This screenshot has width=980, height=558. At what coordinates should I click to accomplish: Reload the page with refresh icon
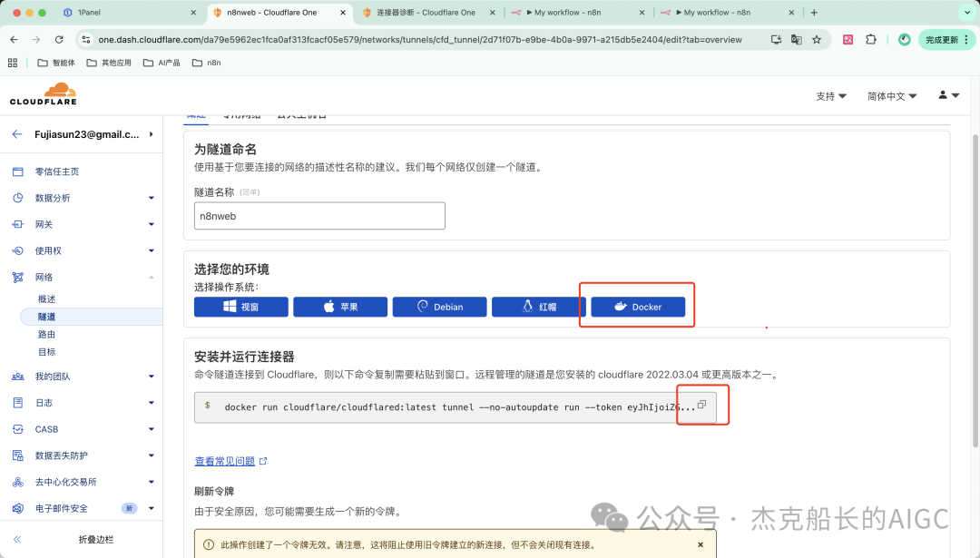(59, 39)
